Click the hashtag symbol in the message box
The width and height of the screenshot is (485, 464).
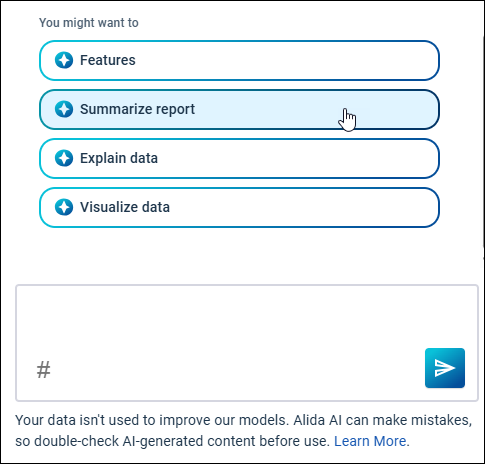[43, 369]
